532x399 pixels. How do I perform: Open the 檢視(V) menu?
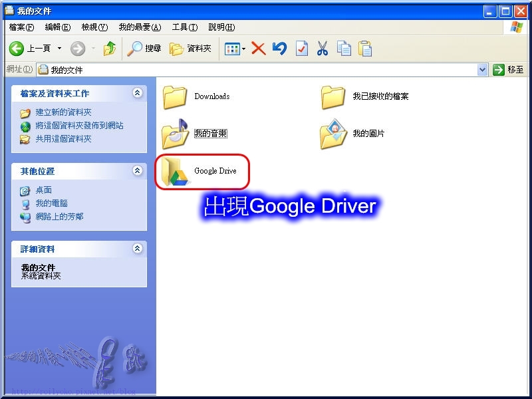click(94, 27)
